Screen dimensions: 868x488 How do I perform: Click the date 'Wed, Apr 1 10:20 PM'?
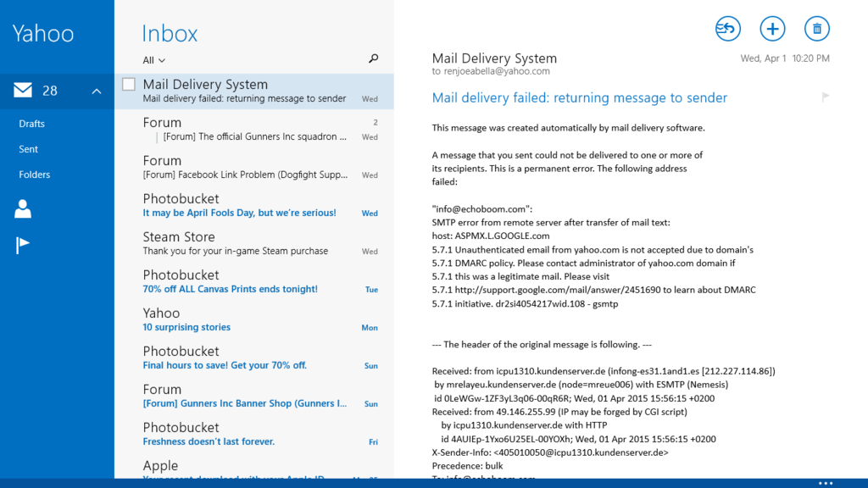[785, 58]
